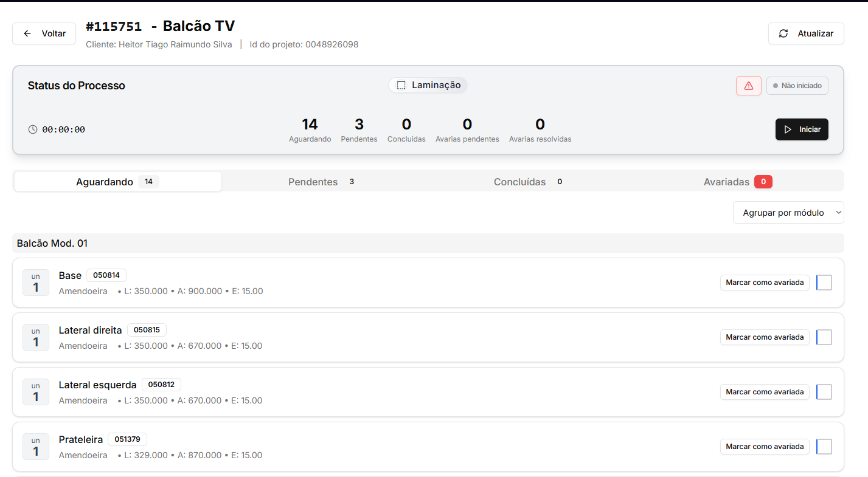
Task: Mark Prateleira as avariada
Action: pyautogui.click(x=765, y=447)
